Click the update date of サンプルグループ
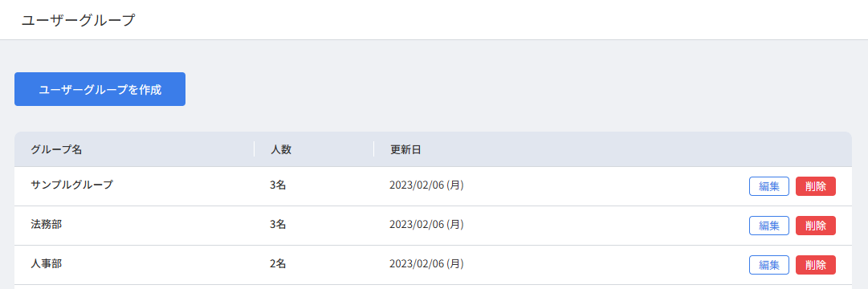 point(427,185)
